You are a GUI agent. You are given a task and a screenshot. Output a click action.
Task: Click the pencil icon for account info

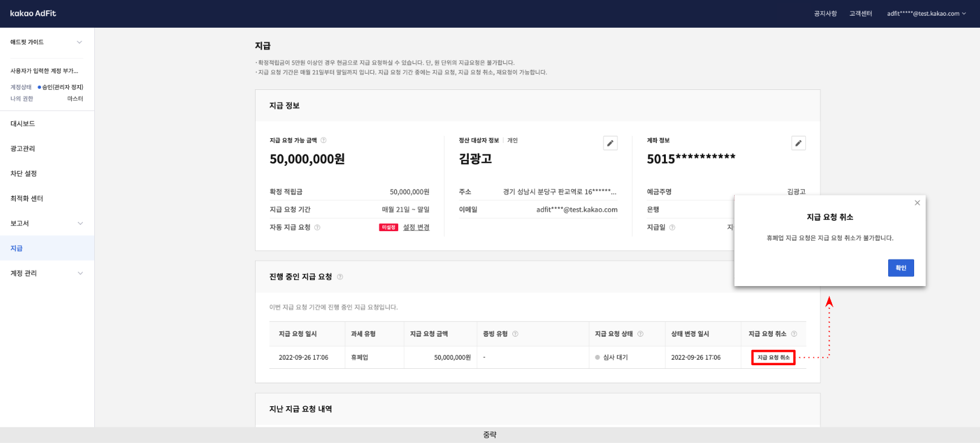click(x=798, y=143)
